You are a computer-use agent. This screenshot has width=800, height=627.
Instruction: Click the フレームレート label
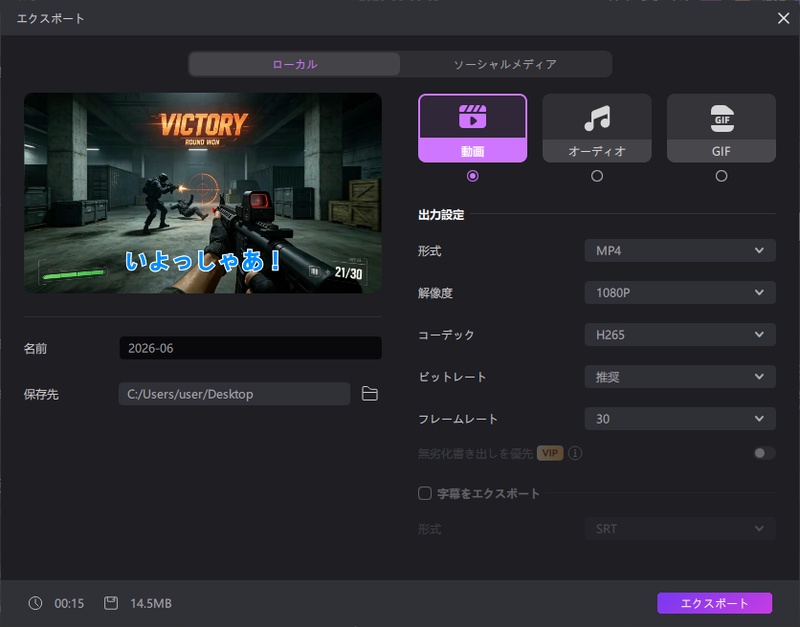pyautogui.click(x=458, y=419)
